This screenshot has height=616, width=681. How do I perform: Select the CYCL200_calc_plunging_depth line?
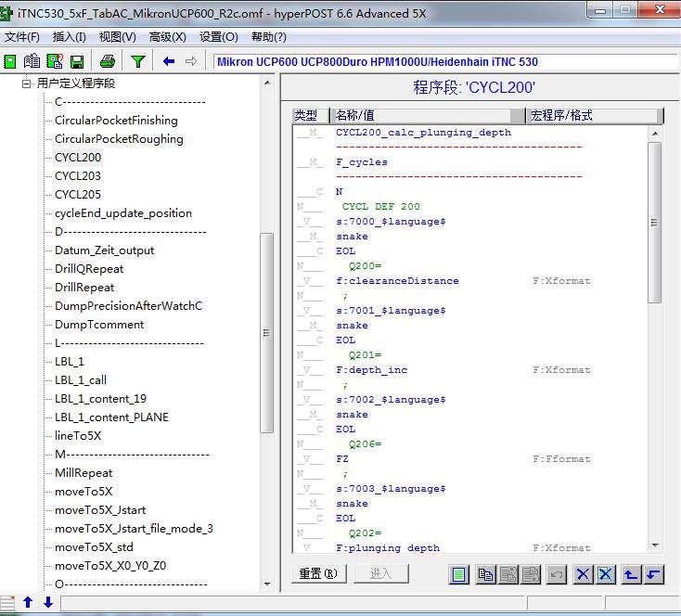pos(423,133)
